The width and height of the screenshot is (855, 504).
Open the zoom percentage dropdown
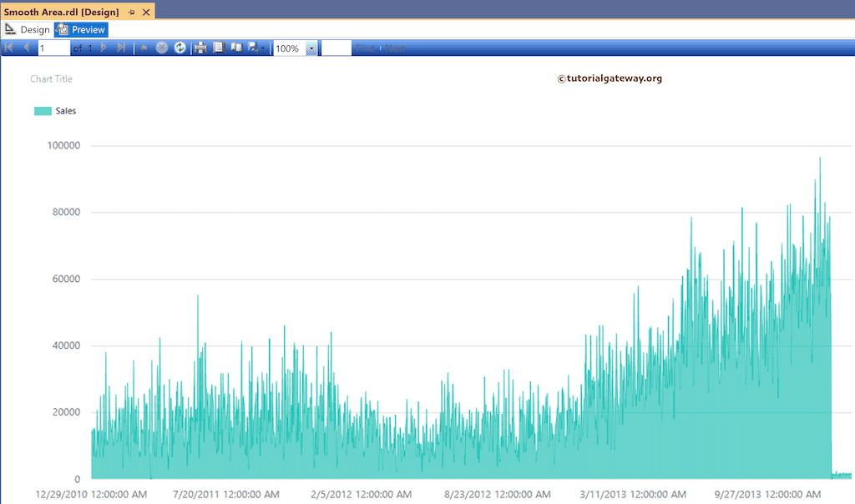[x=311, y=48]
